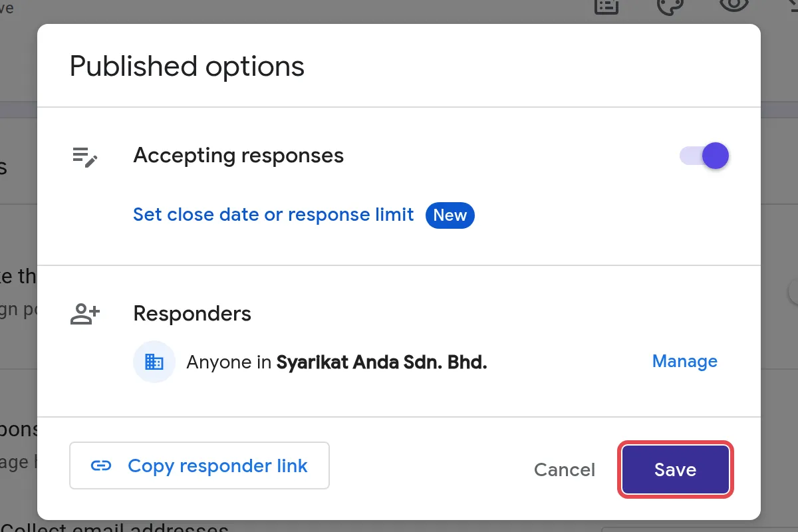The width and height of the screenshot is (798, 532).
Task: Copy the responder link
Action: [199, 465]
